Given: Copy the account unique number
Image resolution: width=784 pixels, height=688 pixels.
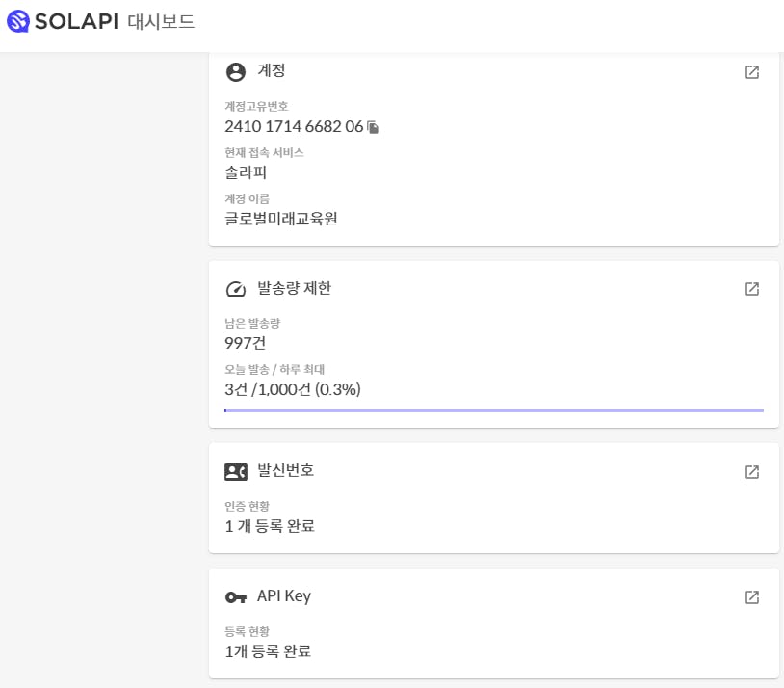Looking at the screenshot, I should (x=374, y=127).
